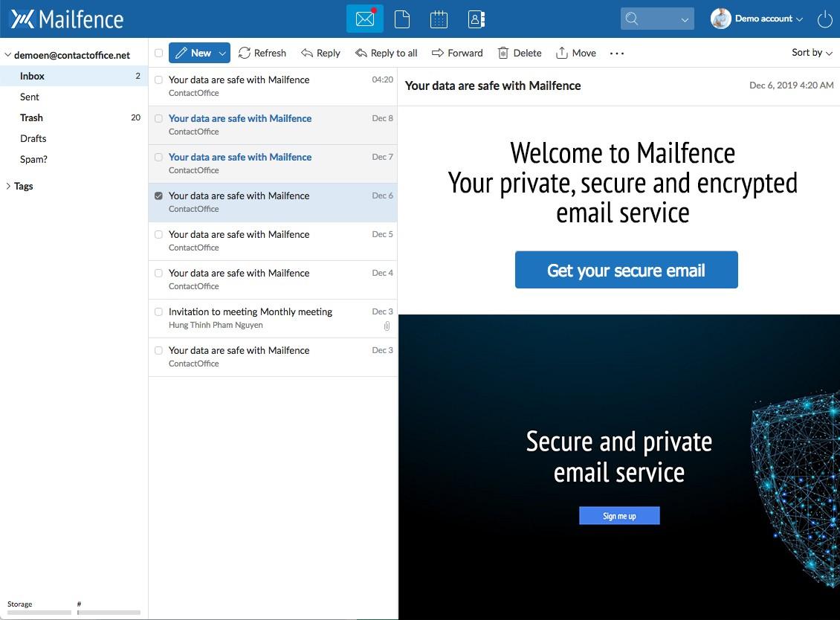
Task: Select the Trash folder
Action: (74, 118)
